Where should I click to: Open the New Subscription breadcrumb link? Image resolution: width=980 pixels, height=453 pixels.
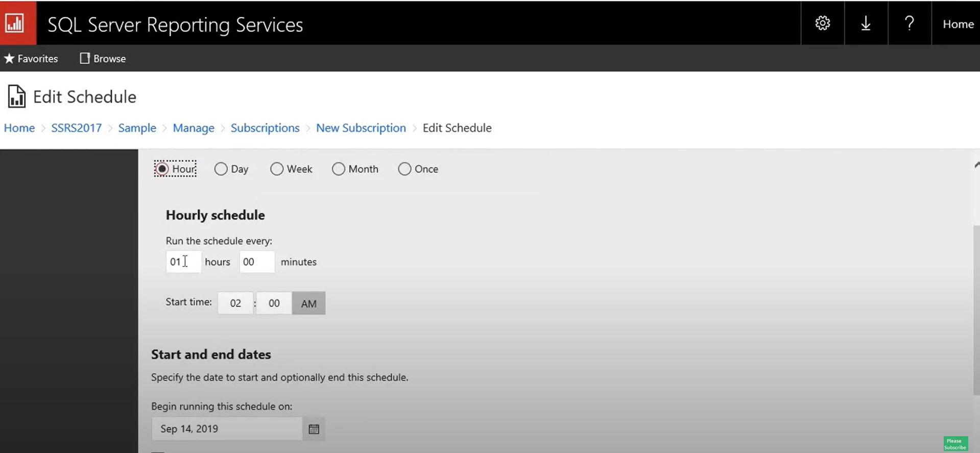361,128
